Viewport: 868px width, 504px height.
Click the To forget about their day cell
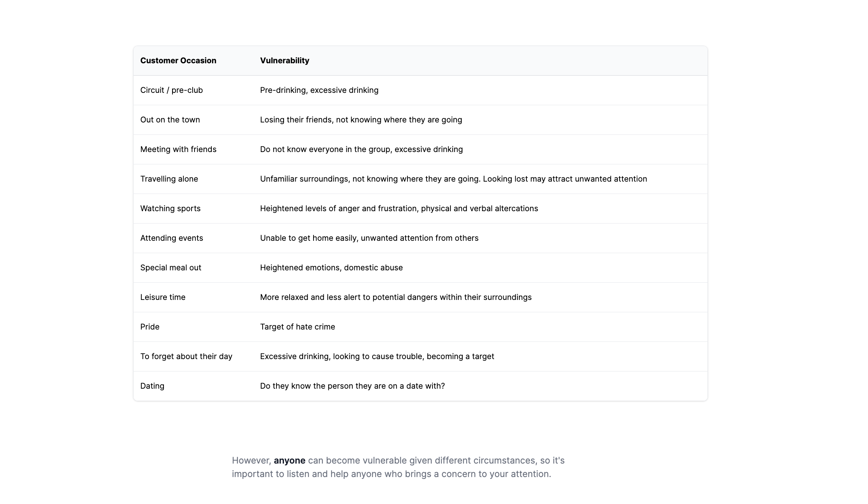point(186,356)
